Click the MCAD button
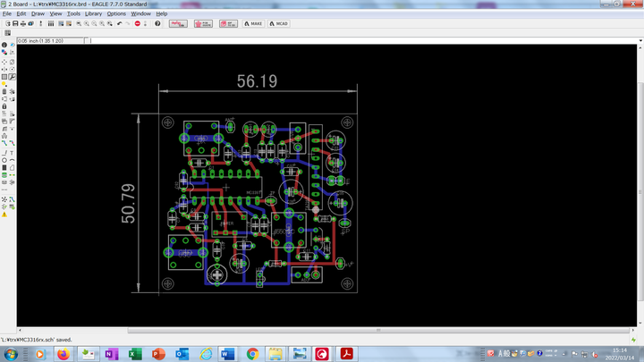This screenshot has width=644, height=362. tap(279, 24)
